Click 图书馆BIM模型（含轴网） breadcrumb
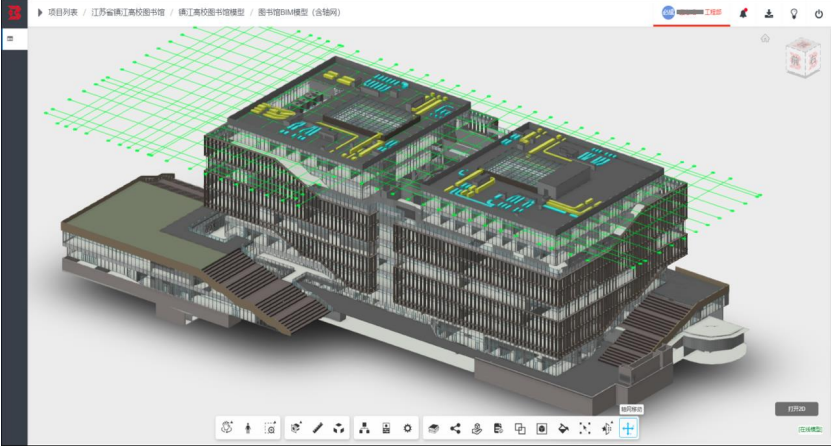This screenshot has height=446, width=831. pos(299,12)
